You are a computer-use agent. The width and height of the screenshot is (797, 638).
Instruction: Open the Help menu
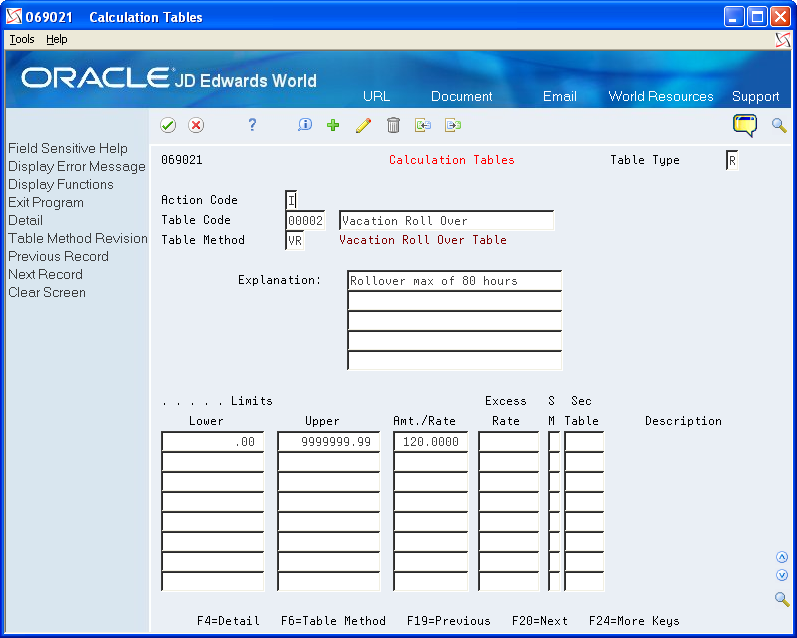pos(56,39)
